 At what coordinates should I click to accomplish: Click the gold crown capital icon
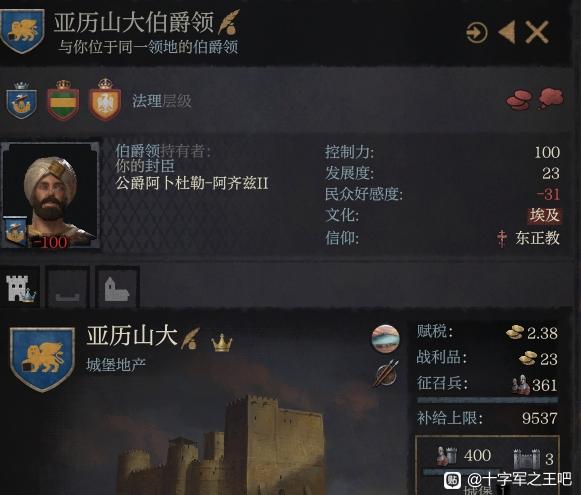click(222, 342)
